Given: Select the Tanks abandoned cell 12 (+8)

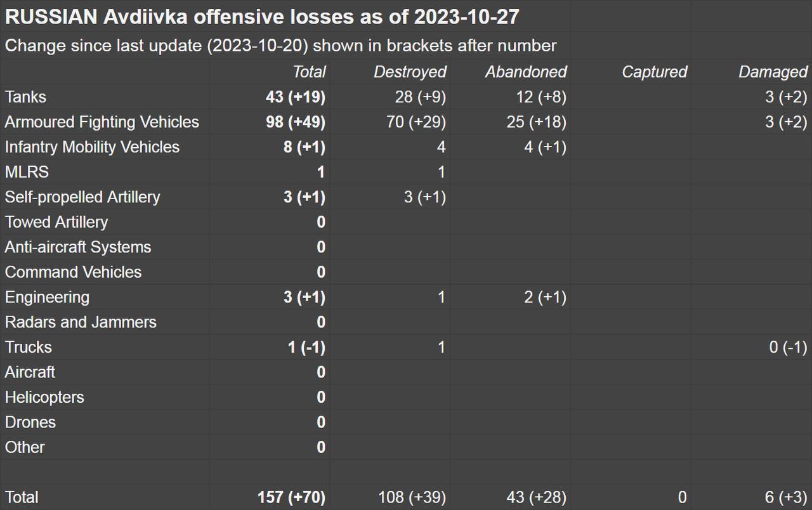Looking at the screenshot, I should tap(540, 97).
